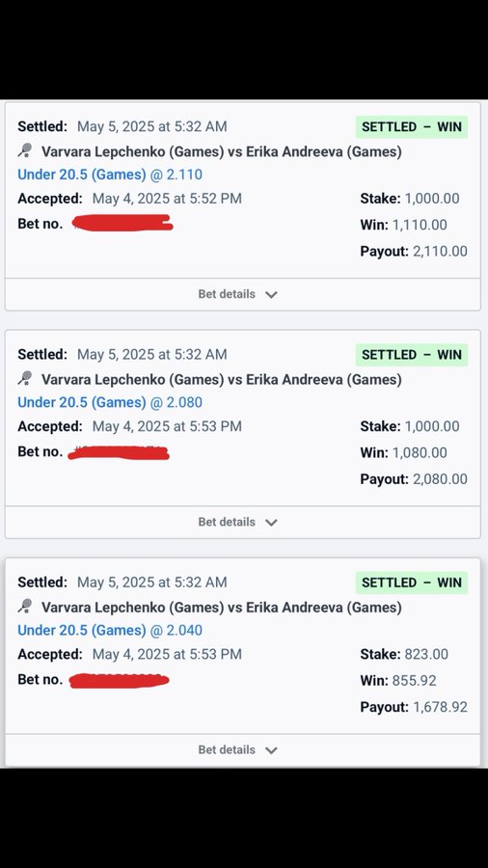Expand Bet details chevron of first bet

271,294
